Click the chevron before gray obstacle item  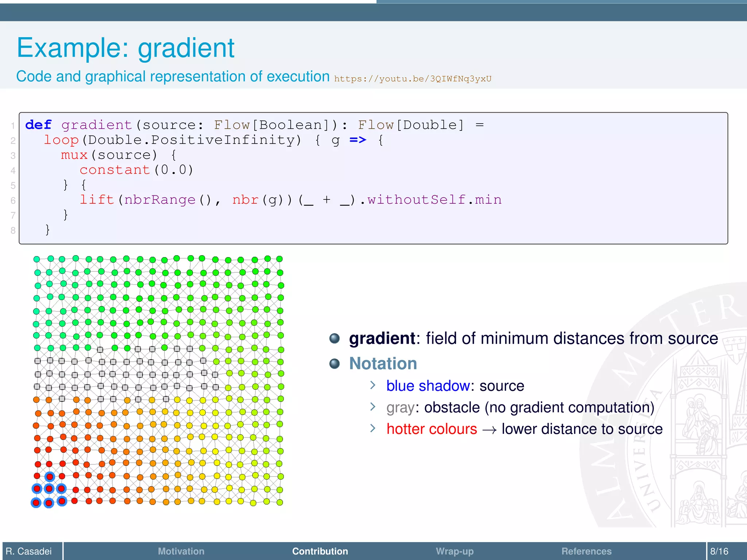(x=372, y=407)
